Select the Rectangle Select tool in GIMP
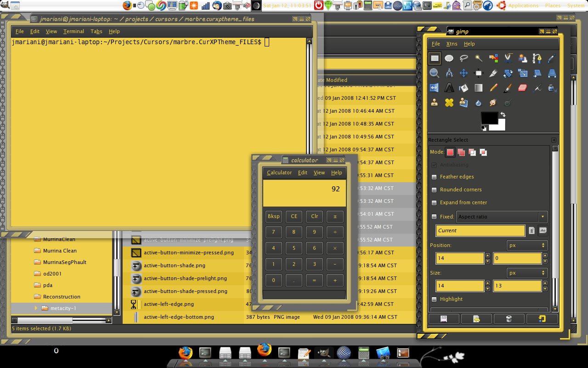The height and width of the screenshot is (368, 588). coord(434,58)
